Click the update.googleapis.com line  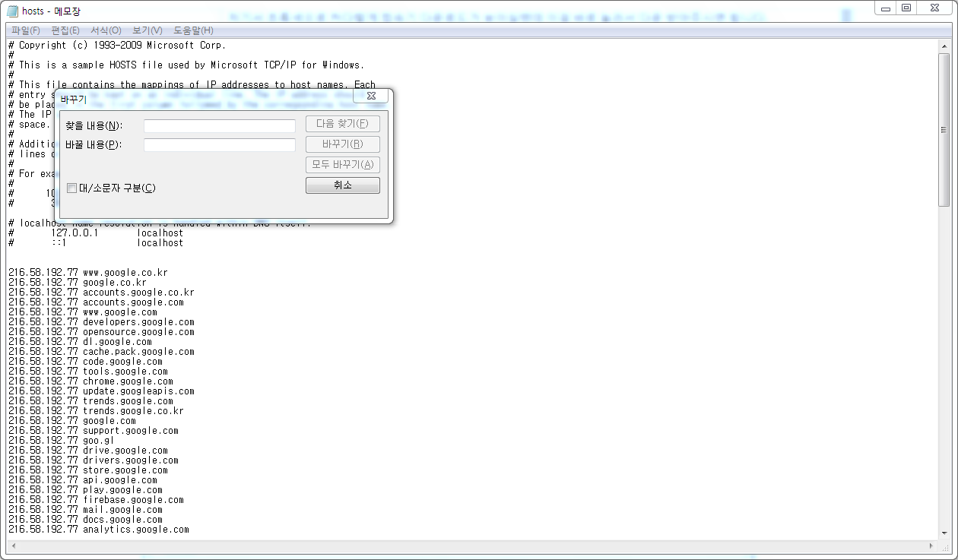[x=101, y=391]
